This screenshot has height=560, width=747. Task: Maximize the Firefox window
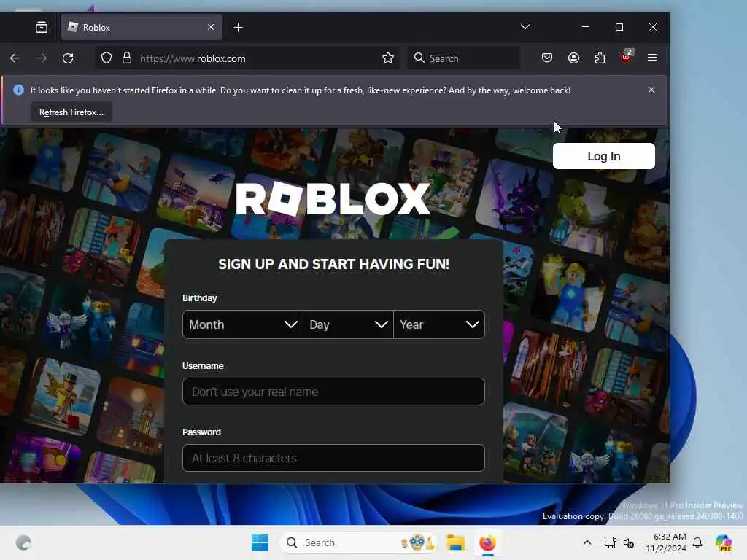619,27
